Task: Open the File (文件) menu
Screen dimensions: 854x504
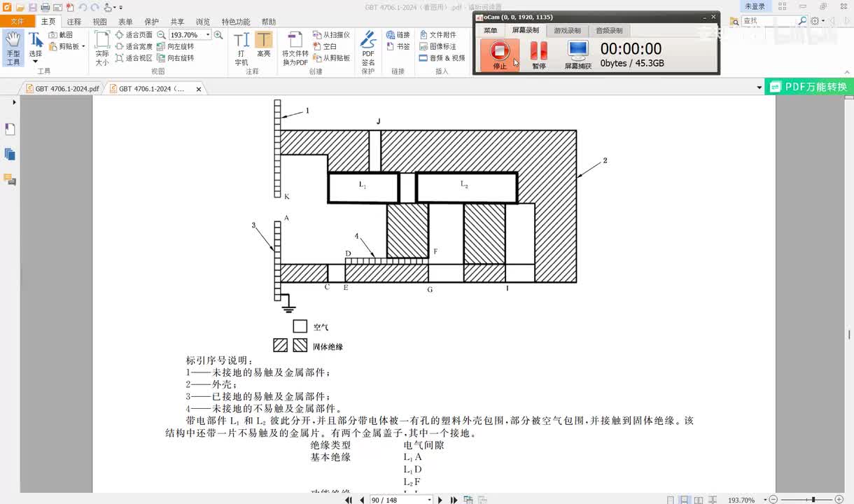Action: point(17,22)
